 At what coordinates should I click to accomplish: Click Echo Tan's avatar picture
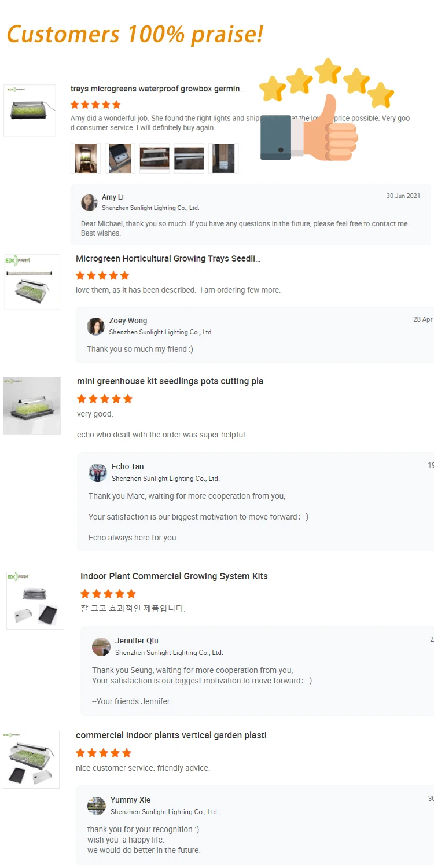[x=98, y=473]
